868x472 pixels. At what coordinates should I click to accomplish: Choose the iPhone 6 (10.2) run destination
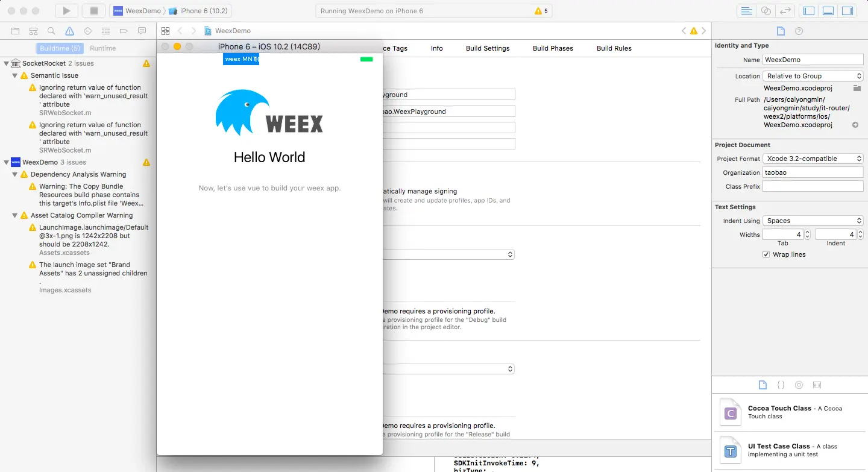(x=198, y=11)
